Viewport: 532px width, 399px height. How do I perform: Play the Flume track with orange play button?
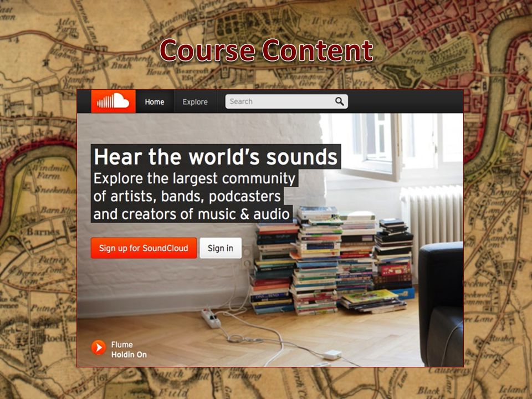(99, 347)
